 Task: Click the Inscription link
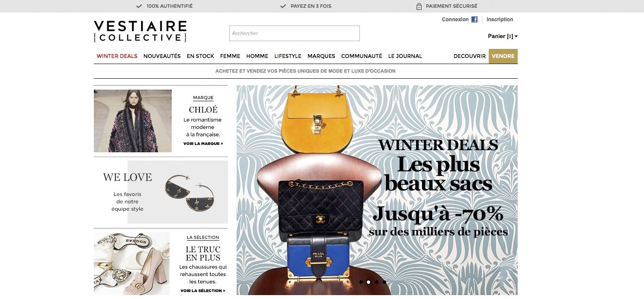tap(500, 19)
